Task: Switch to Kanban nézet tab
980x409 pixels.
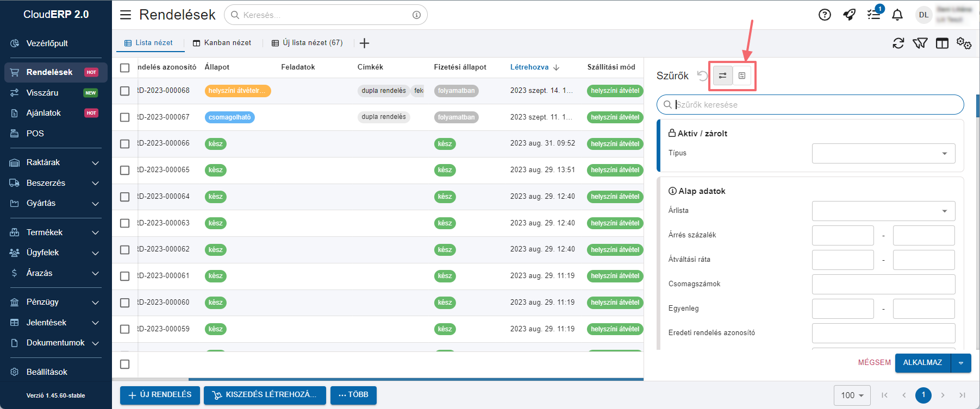Action: [222, 43]
